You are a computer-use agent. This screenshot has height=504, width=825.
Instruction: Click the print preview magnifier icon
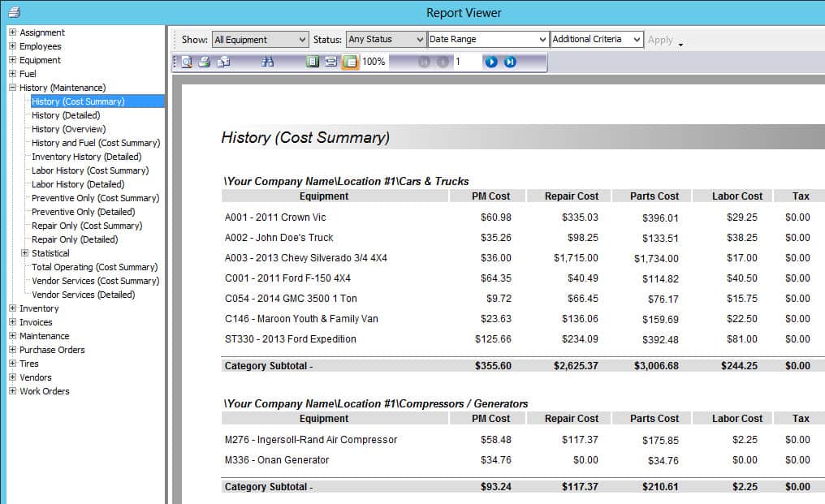coord(186,62)
